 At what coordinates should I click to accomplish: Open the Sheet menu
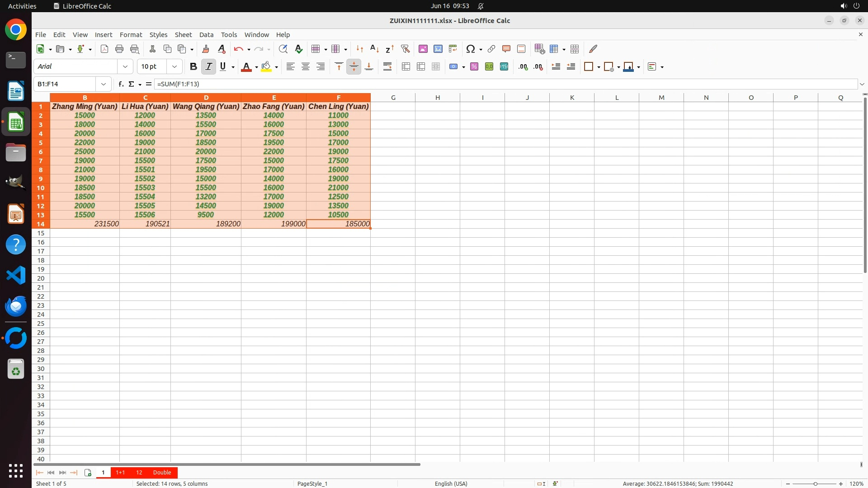tap(183, 34)
